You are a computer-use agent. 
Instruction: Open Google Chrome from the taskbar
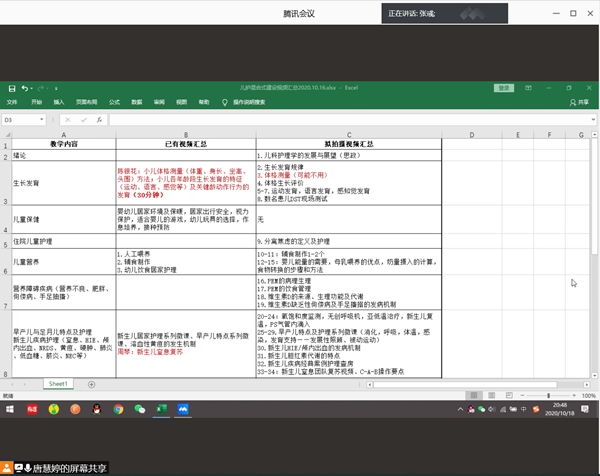point(118,408)
